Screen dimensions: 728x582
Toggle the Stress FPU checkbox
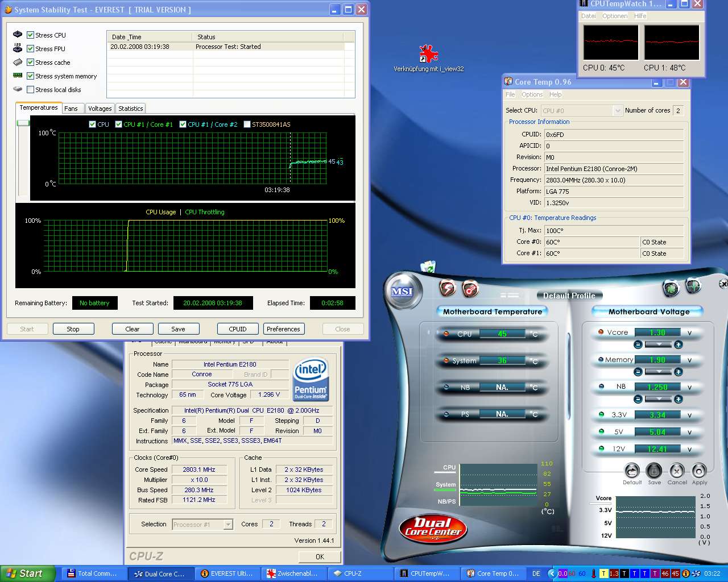tap(31, 49)
